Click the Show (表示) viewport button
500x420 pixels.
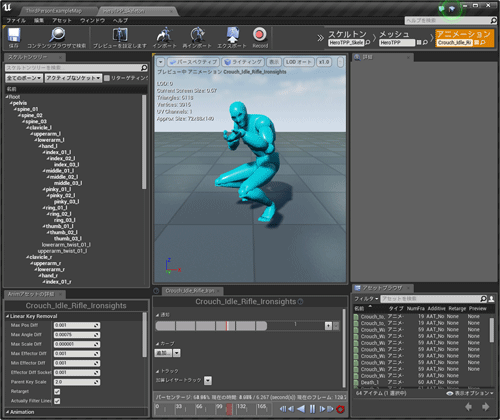click(x=274, y=62)
